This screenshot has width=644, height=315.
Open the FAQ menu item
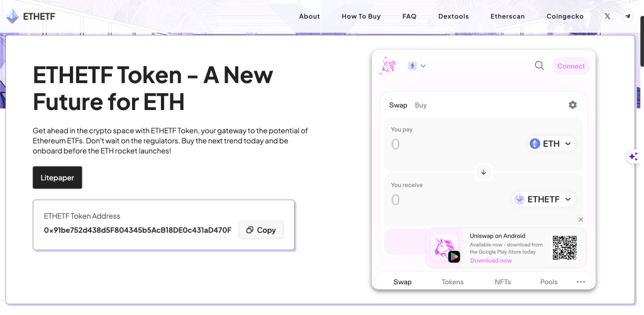(409, 16)
